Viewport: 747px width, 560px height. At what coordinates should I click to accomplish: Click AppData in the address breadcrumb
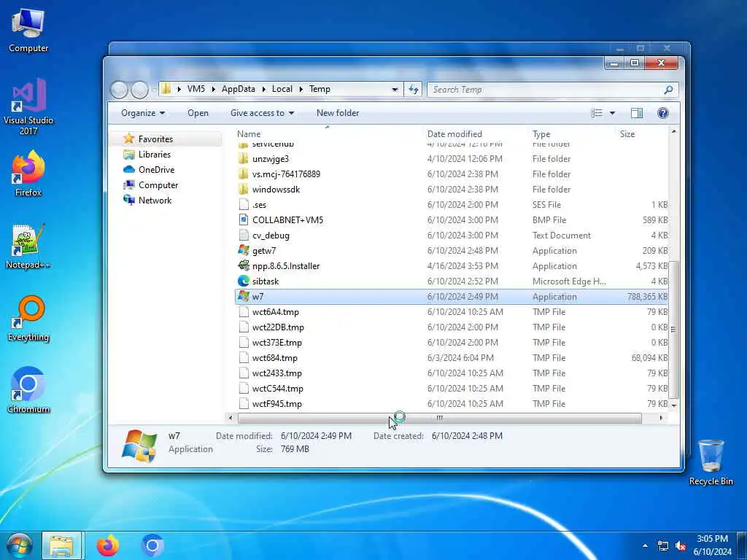239,89
